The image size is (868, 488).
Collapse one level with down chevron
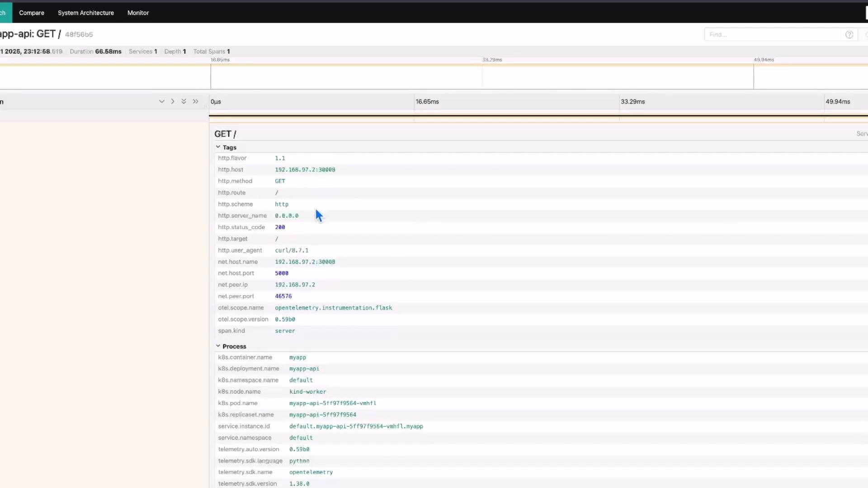161,101
